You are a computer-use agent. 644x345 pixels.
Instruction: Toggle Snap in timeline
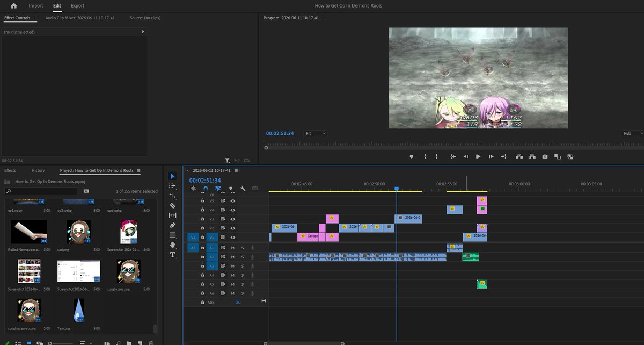coord(205,189)
